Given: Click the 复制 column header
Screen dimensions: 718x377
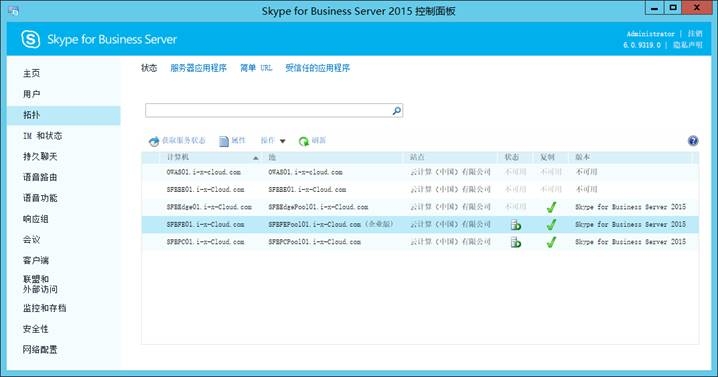Looking at the screenshot, I should [547, 157].
